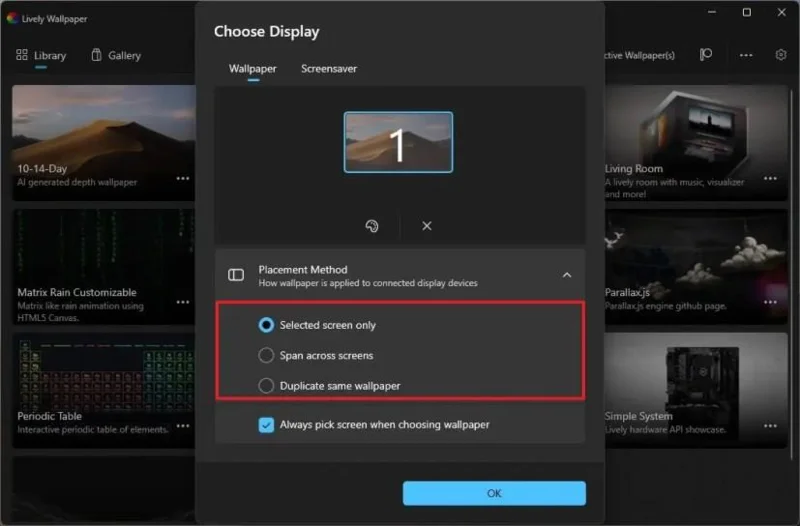Image resolution: width=800 pixels, height=526 pixels.
Task: Open customize wallpaper palette icon
Action: point(372,226)
